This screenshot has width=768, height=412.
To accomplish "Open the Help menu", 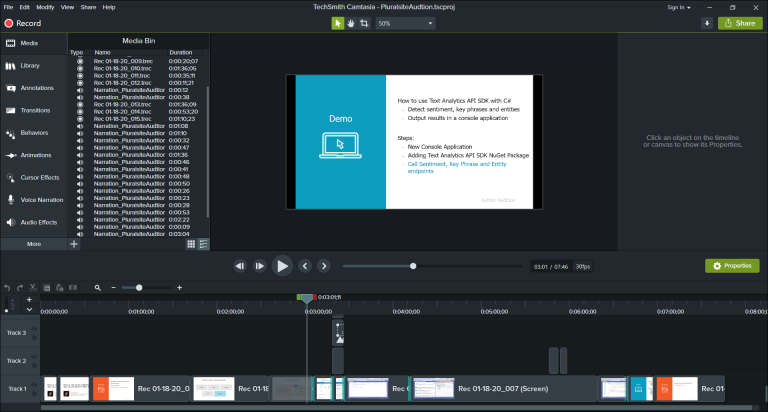I will (109, 7).
